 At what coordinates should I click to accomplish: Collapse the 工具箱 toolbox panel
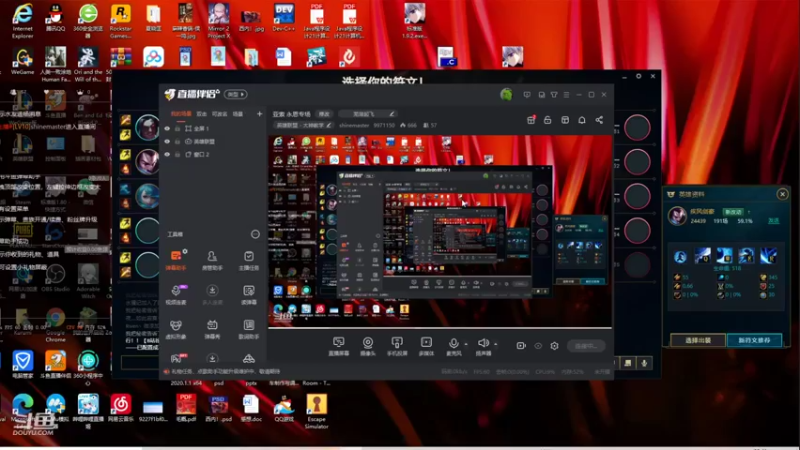coord(255,234)
